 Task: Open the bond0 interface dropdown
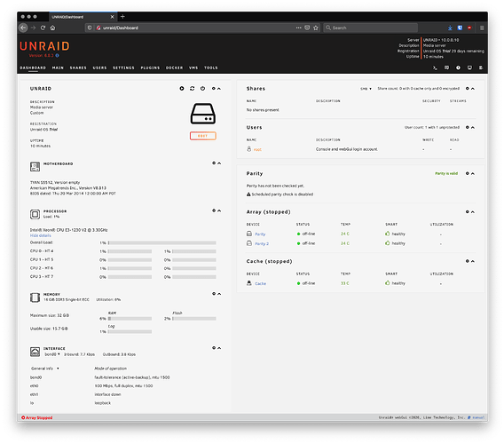[x=52, y=354]
